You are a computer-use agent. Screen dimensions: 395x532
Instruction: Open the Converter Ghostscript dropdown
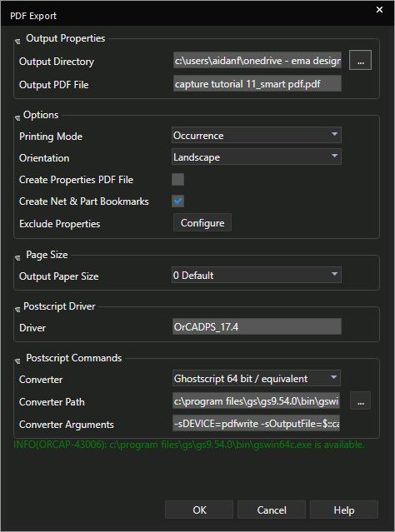coord(257,378)
